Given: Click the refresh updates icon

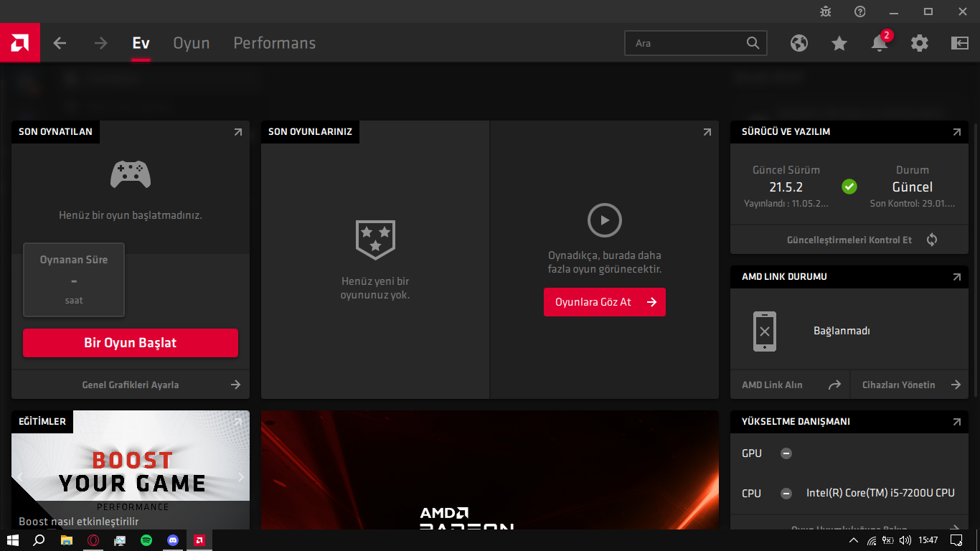Looking at the screenshot, I should pos(932,240).
